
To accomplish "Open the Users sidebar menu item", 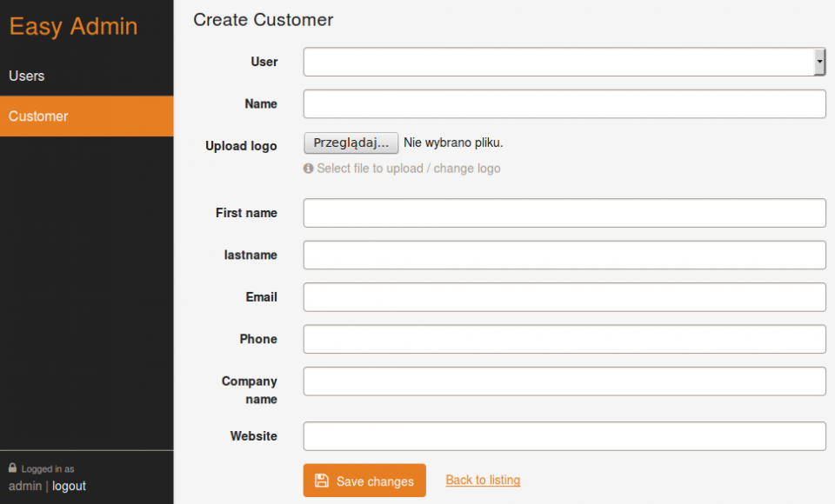I will point(27,76).
